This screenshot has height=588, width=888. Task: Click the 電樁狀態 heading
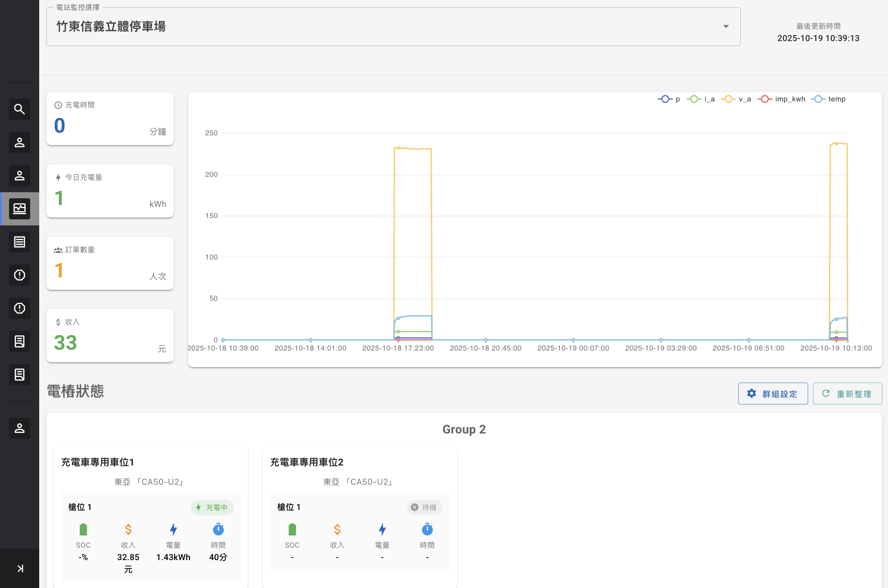click(75, 391)
